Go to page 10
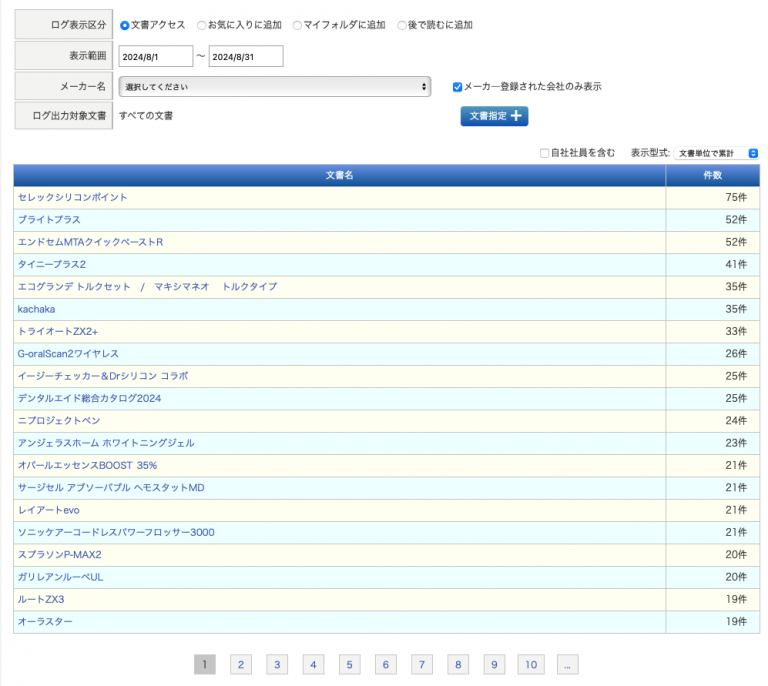The width and height of the screenshot is (768, 686). (531, 664)
